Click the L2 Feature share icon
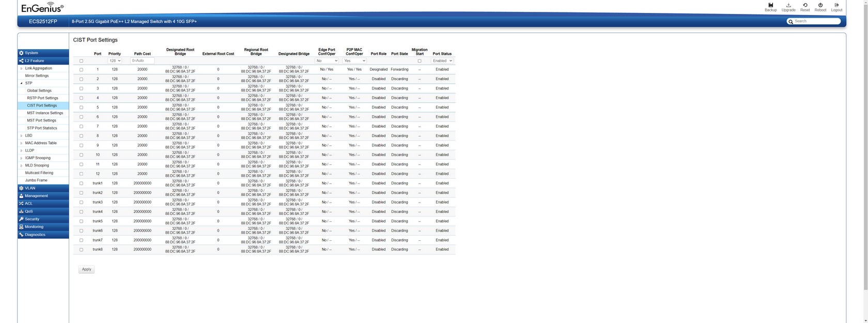 click(x=21, y=60)
